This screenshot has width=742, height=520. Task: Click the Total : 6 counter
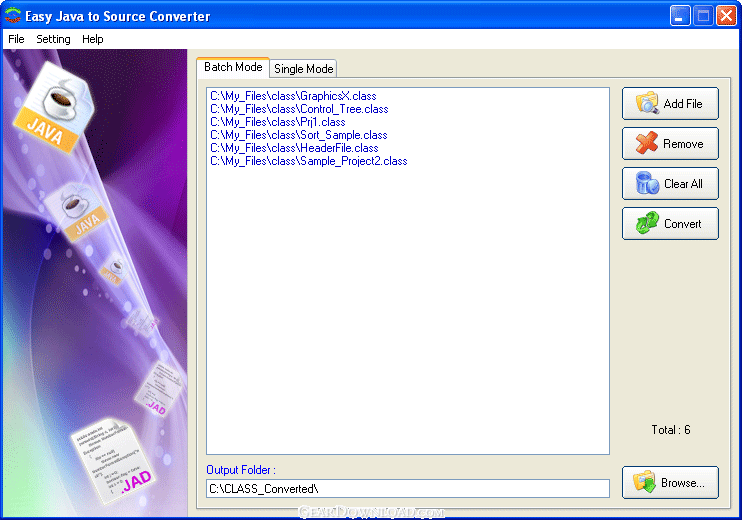(671, 430)
